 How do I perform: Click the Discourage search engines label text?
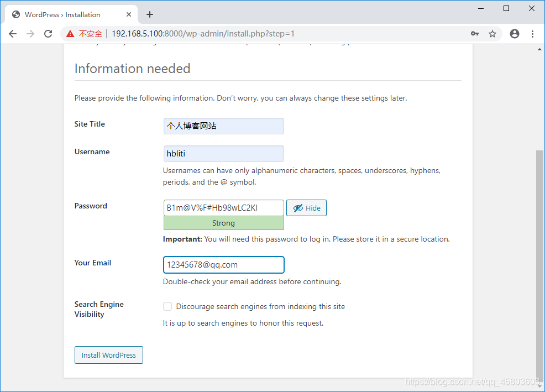260,306
